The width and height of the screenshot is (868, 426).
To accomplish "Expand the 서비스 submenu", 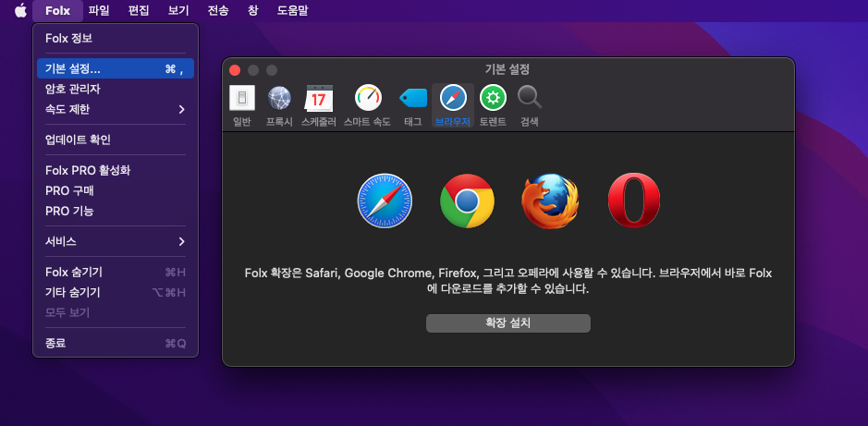I will point(116,242).
